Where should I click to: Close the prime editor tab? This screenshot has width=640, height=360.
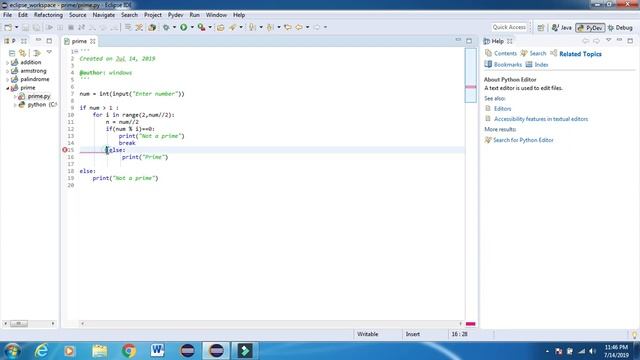pyautogui.click(x=93, y=41)
